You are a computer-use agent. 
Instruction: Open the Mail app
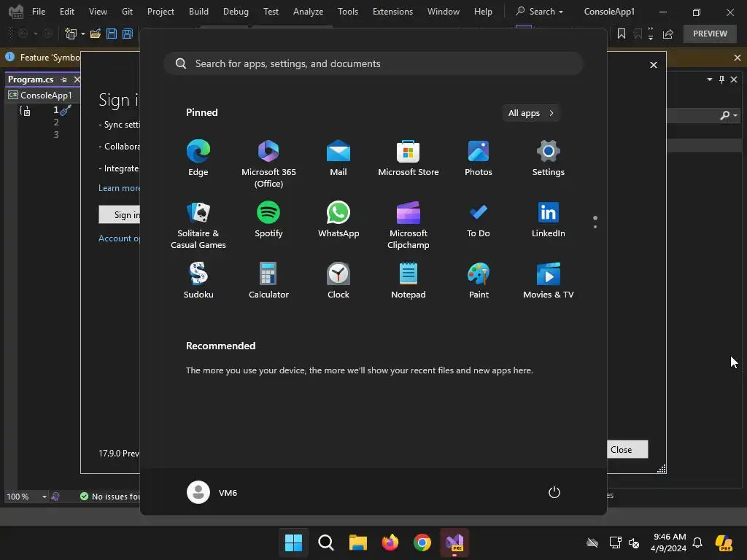point(338,158)
